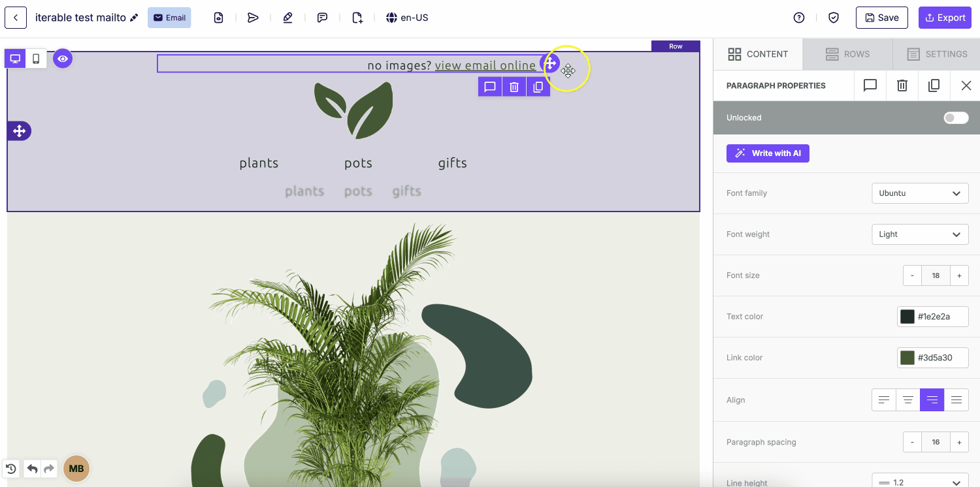This screenshot has height=487, width=980.
Task: Open help question mark icon
Action: 799,18
